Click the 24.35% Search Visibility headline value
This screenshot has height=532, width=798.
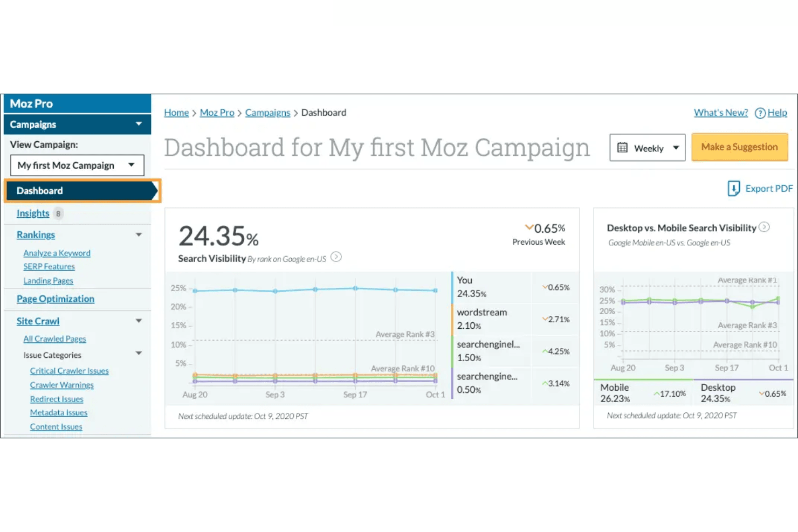pyautogui.click(x=218, y=236)
